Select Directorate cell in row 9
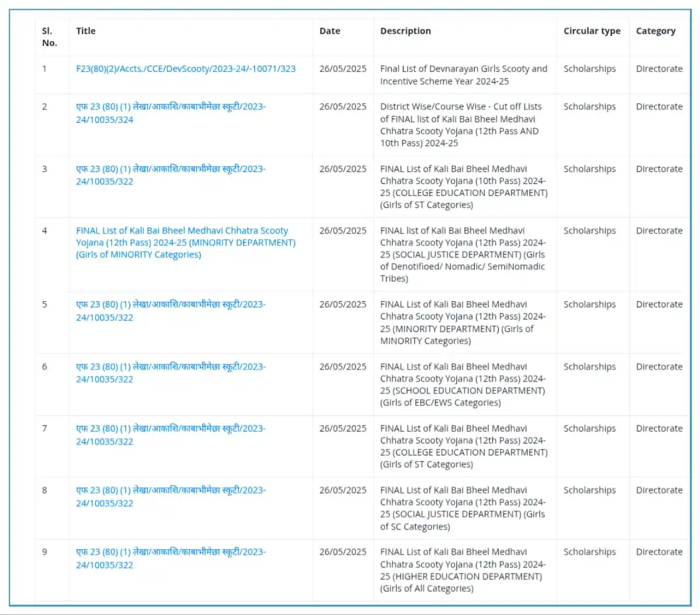The height and width of the screenshot is (615, 700). [x=659, y=552]
